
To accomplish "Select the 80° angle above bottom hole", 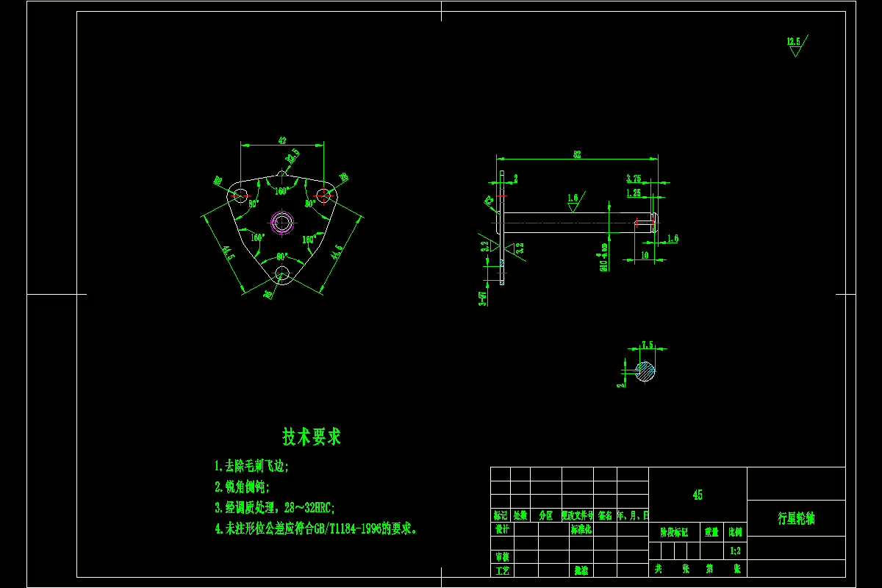I will click(282, 257).
